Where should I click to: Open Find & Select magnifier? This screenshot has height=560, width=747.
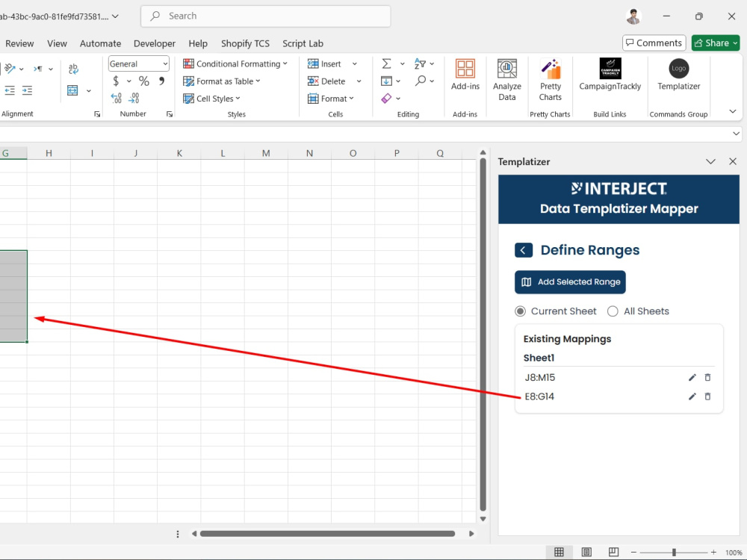pyautogui.click(x=420, y=81)
